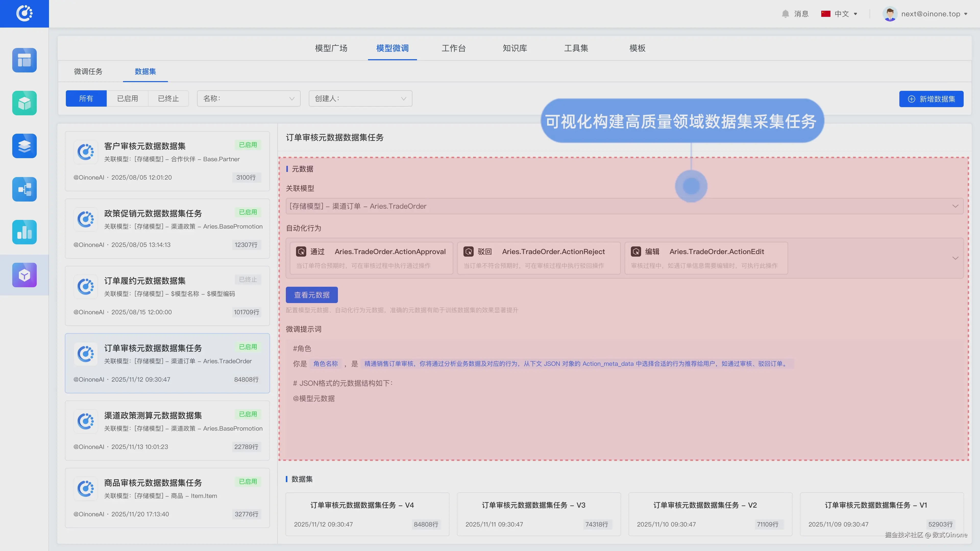Click the 新增数据集 button

coord(931,99)
